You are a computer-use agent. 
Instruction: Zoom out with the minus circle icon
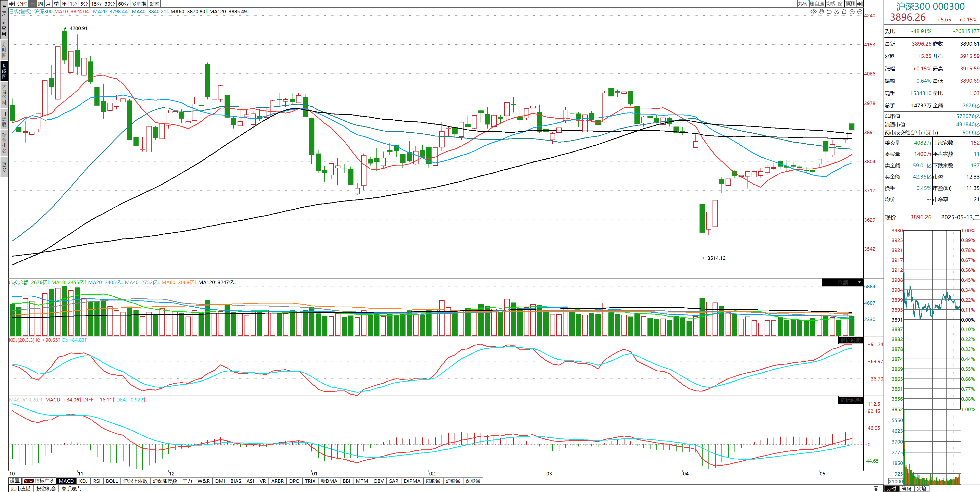860,11
